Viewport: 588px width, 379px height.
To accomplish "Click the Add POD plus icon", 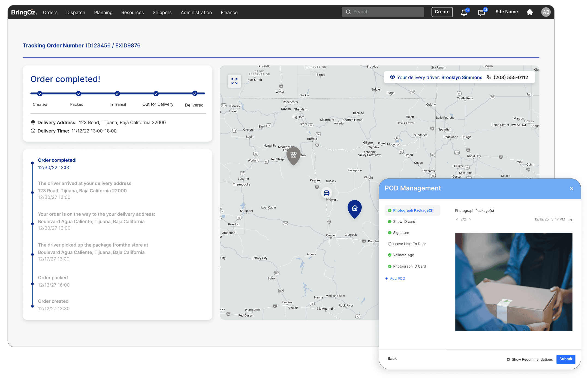I will (386, 279).
